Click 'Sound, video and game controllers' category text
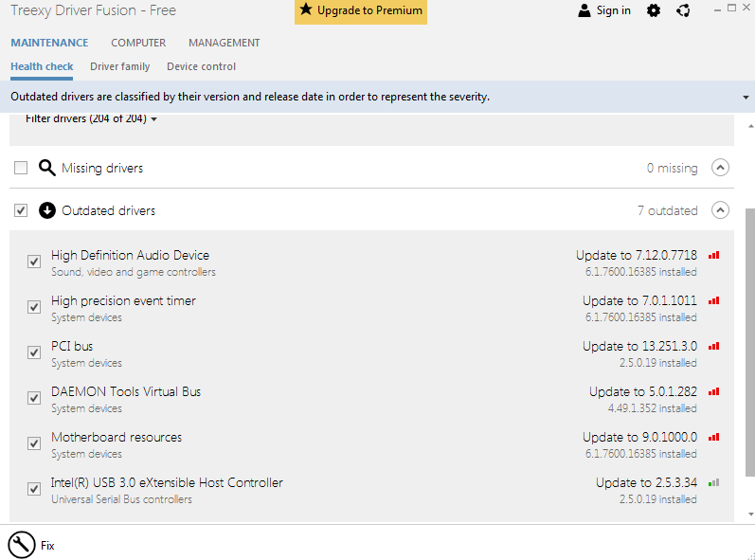The image size is (755, 560). click(134, 272)
